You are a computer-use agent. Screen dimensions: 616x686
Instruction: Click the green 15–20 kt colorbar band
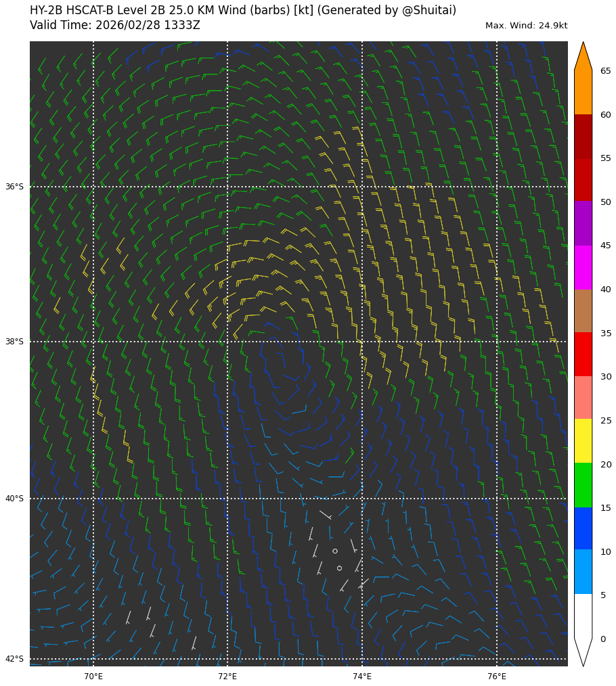(x=583, y=484)
